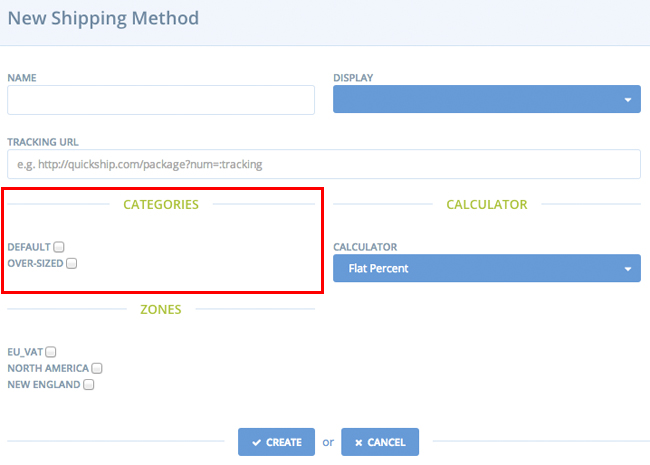The image size is (650, 465).
Task: Cancel the new shipping method
Action: point(380,442)
